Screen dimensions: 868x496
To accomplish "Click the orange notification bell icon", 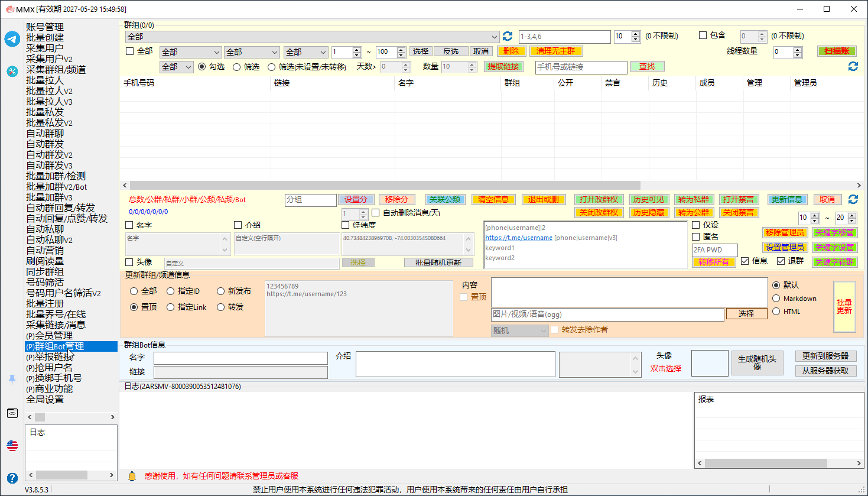I will pos(132,476).
